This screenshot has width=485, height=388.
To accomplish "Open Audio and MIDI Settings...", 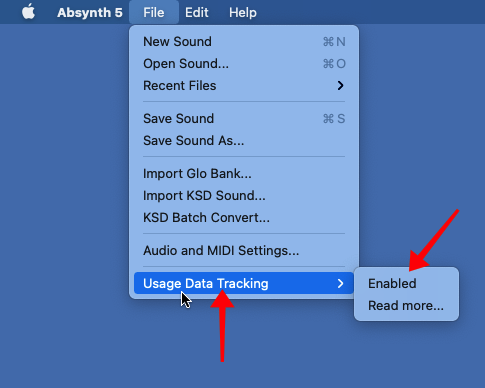I will click(244, 251).
